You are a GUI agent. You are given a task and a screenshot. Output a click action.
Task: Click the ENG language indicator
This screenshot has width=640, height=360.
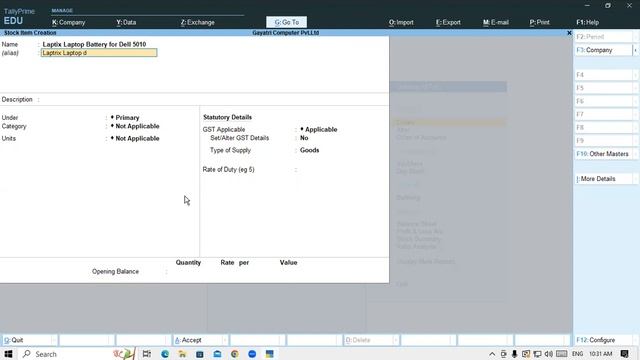click(577, 354)
